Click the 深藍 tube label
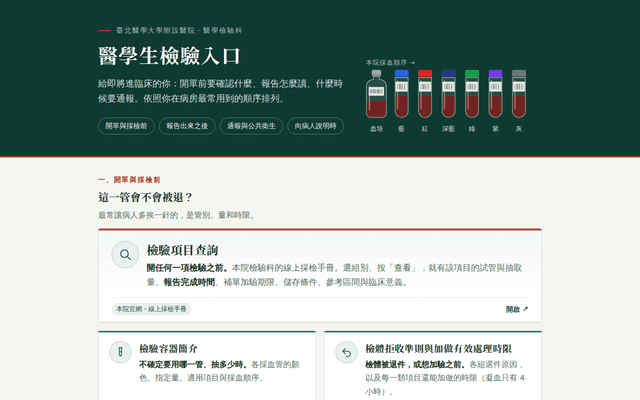The width and height of the screenshot is (640, 400). tap(448, 129)
